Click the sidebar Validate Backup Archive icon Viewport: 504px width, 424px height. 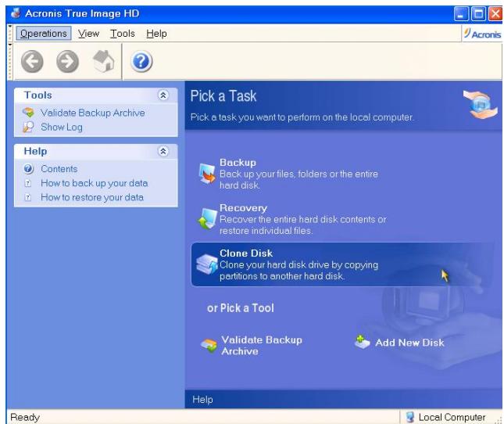click(28, 113)
